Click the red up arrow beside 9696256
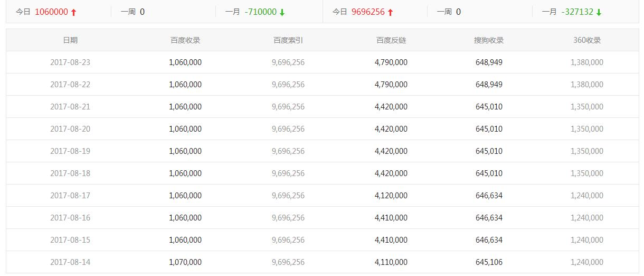Viewport: 644px width, 276px height. point(390,12)
